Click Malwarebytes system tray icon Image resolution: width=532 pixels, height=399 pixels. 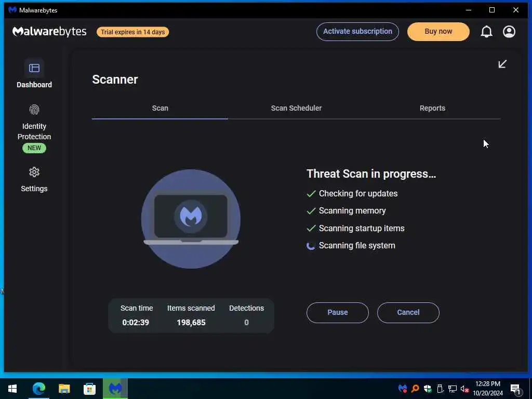click(x=403, y=389)
